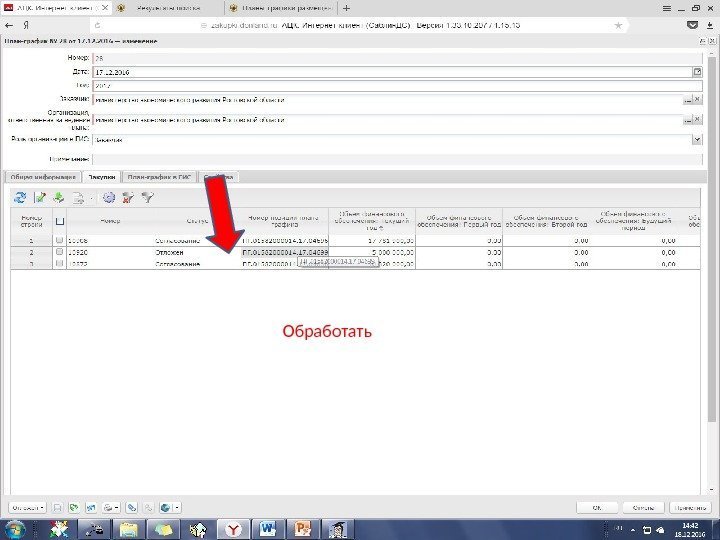Screen dimensions: 720x540
Task: Click the greyed link chain icon
Action: [x=148, y=508]
